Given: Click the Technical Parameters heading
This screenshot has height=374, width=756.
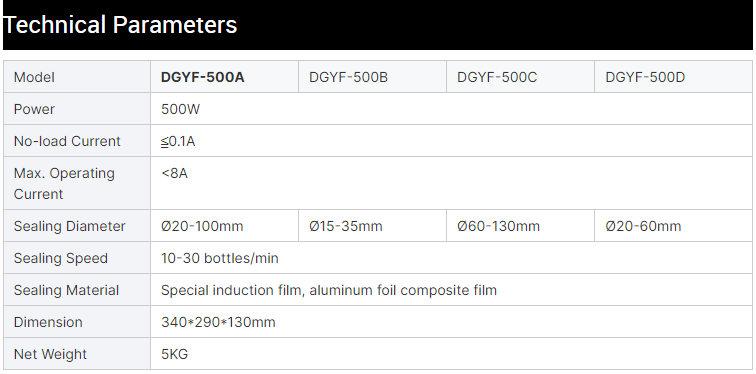Looking at the screenshot, I should click(120, 25).
